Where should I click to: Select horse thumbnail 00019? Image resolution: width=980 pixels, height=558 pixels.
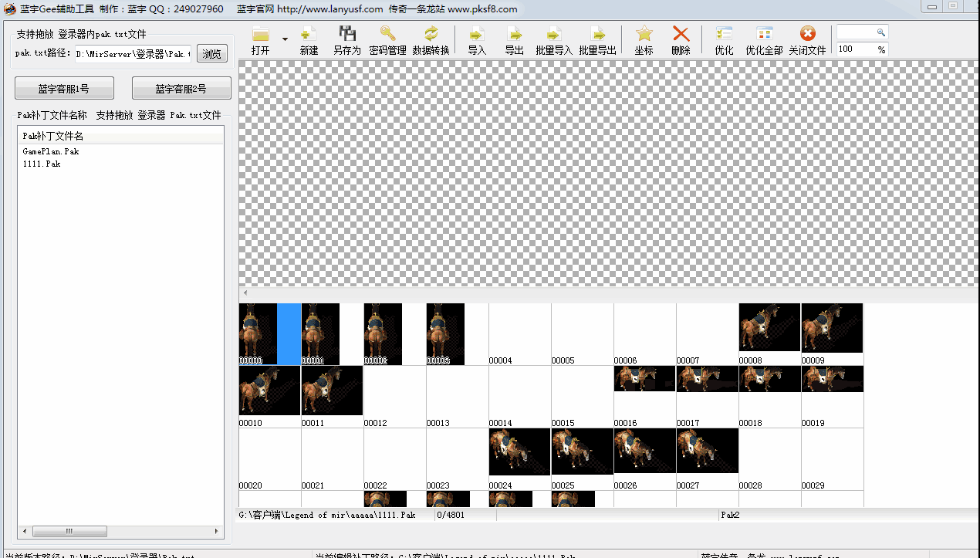(832, 396)
